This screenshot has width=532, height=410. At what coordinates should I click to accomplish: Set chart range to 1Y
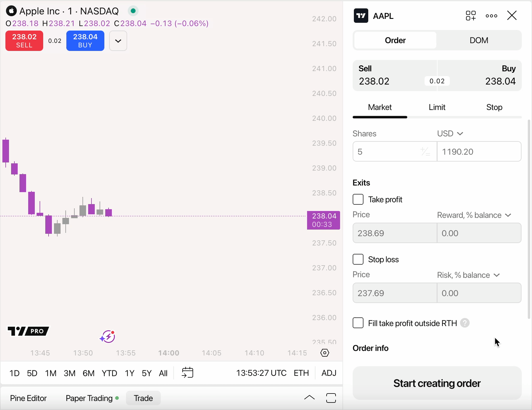pyautogui.click(x=130, y=373)
